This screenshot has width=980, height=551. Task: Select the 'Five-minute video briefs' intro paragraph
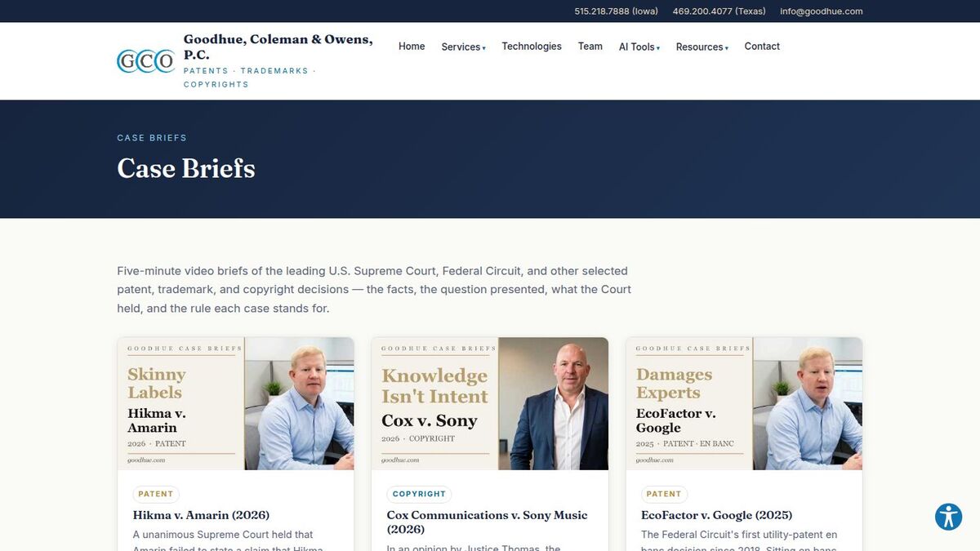pyautogui.click(x=374, y=290)
